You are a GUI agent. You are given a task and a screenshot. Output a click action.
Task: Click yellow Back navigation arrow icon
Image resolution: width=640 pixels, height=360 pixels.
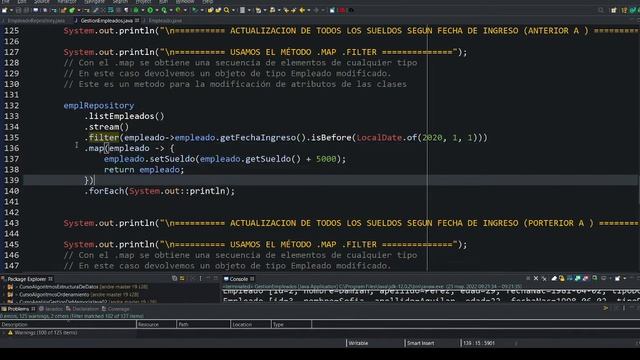tap(302, 10)
